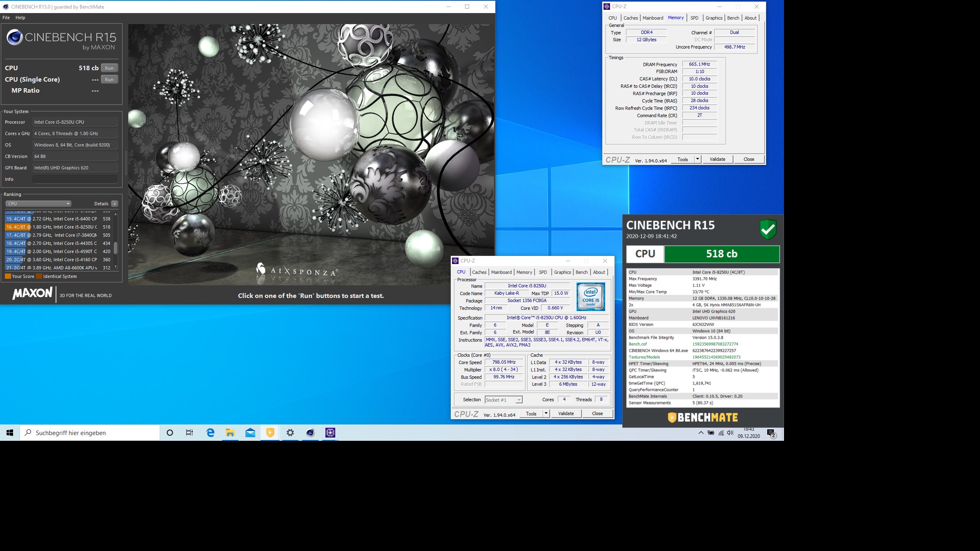Click Tools button in upper CPU-Z window
This screenshot has height=551, width=980.
(682, 160)
